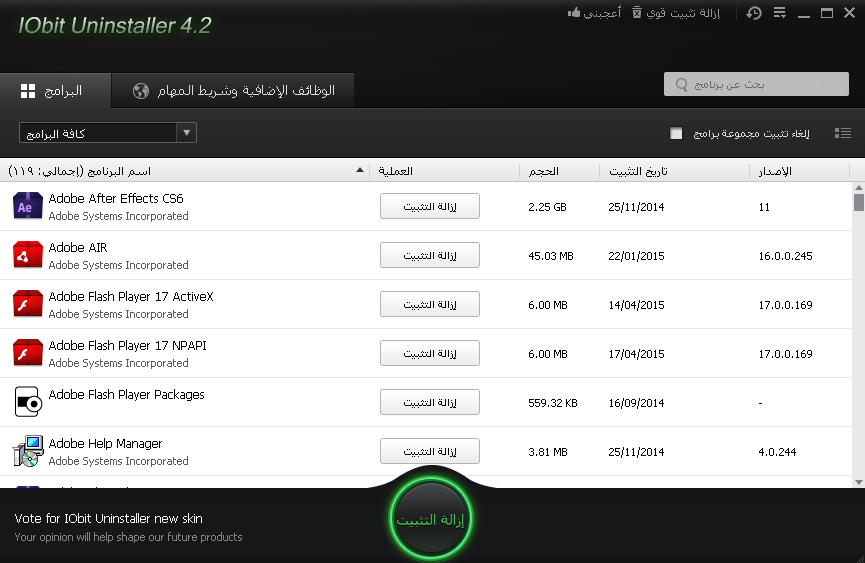Click the 45.03 MB size value
865x563 pixels.
click(x=551, y=256)
